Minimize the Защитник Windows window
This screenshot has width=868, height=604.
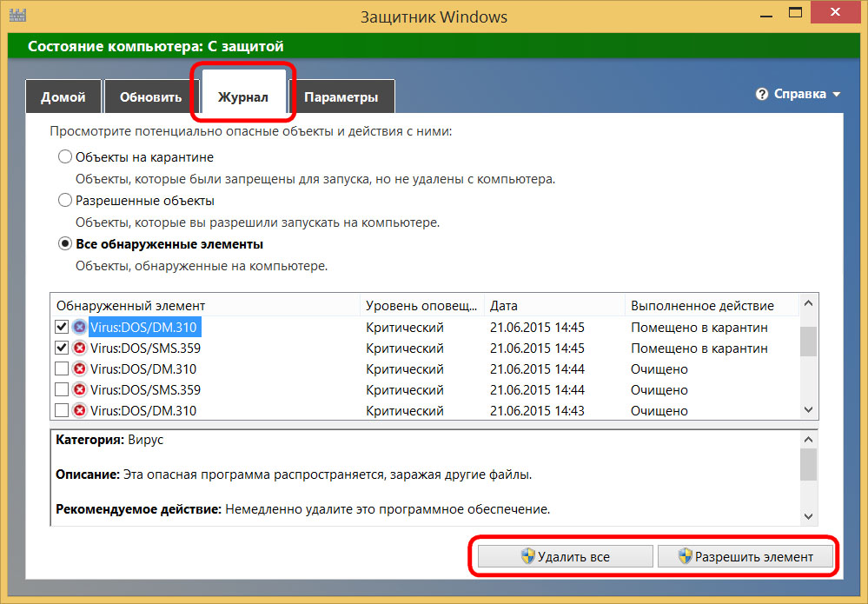(766, 15)
